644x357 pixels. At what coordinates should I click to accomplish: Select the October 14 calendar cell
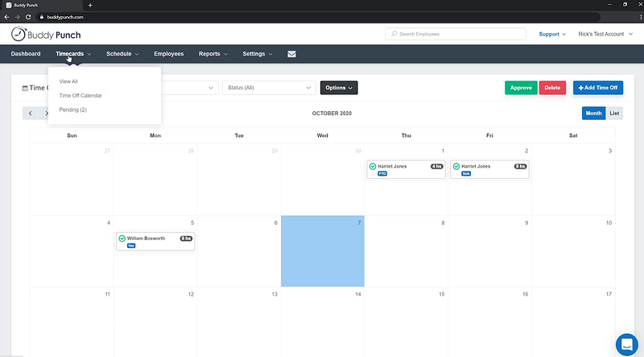coord(323,322)
